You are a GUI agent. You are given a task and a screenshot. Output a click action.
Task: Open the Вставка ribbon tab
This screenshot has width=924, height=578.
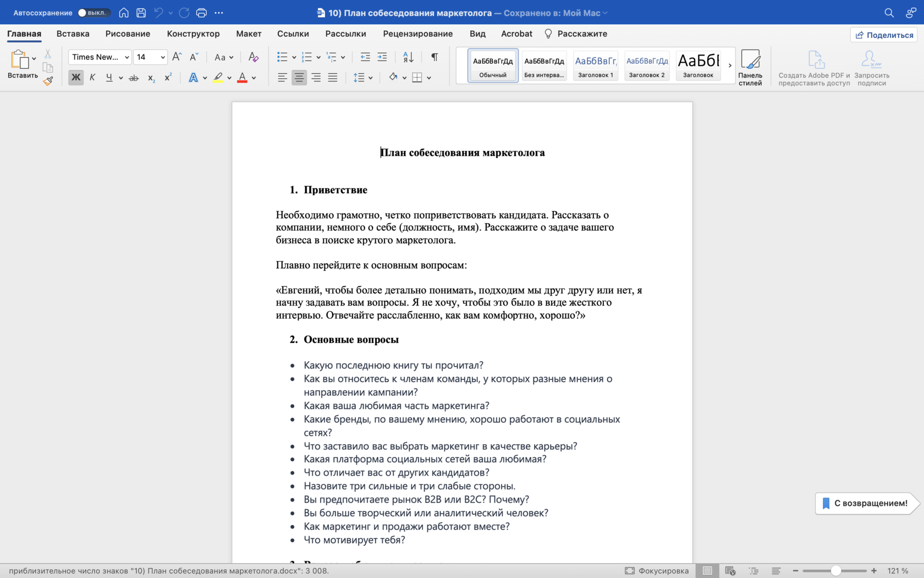[x=73, y=34]
